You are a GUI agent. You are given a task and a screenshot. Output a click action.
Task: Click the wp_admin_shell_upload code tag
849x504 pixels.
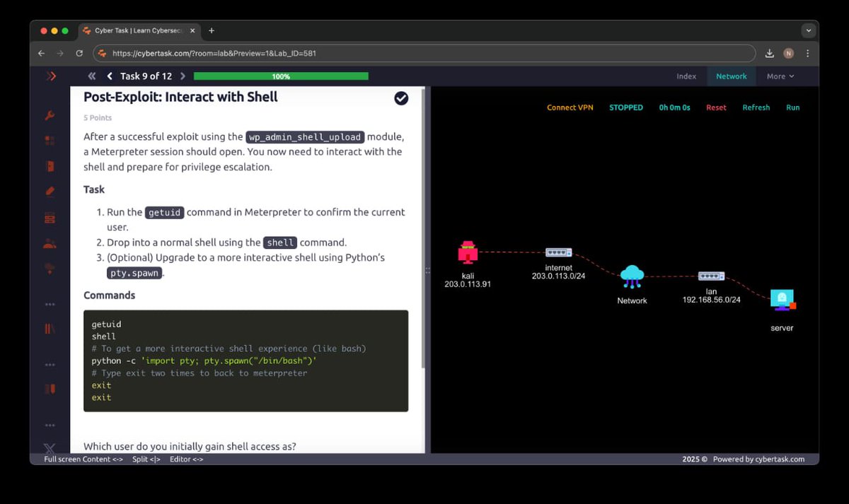pyautogui.click(x=305, y=137)
